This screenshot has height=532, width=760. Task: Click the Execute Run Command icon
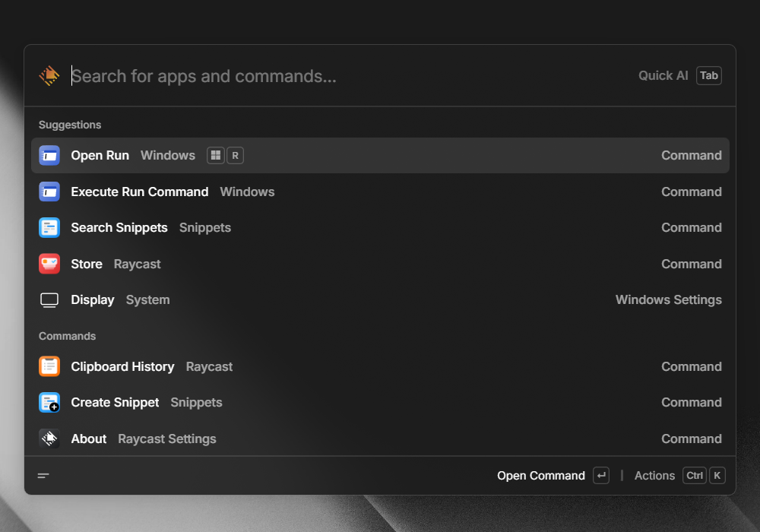tap(49, 192)
